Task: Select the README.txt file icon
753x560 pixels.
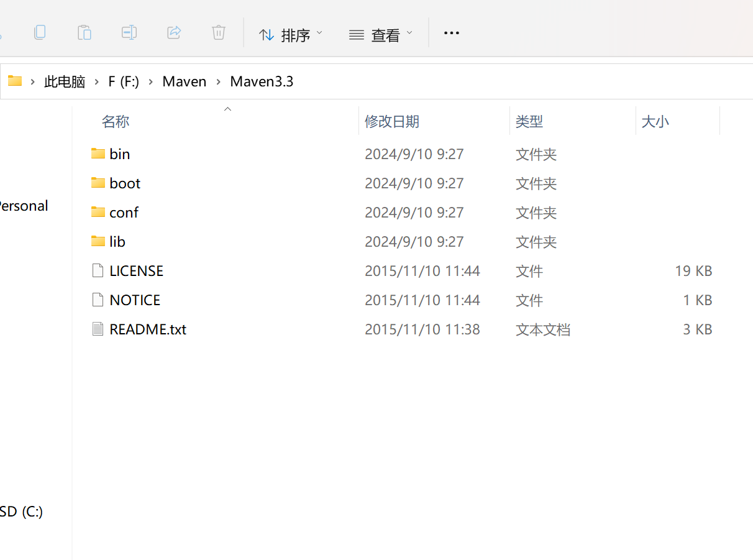Action: 98,329
